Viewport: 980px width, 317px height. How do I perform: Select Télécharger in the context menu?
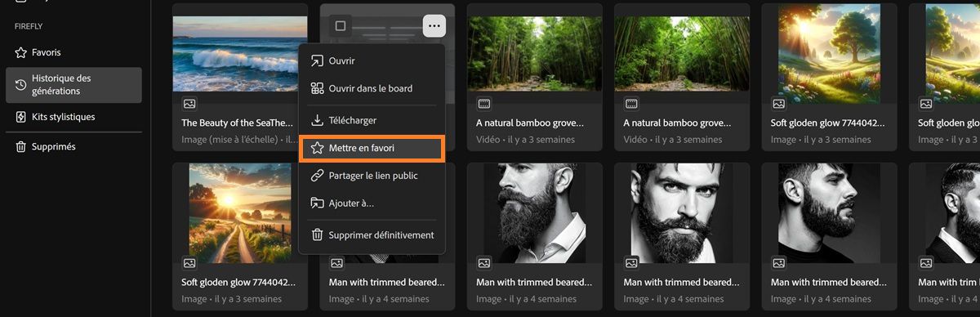tap(372, 120)
